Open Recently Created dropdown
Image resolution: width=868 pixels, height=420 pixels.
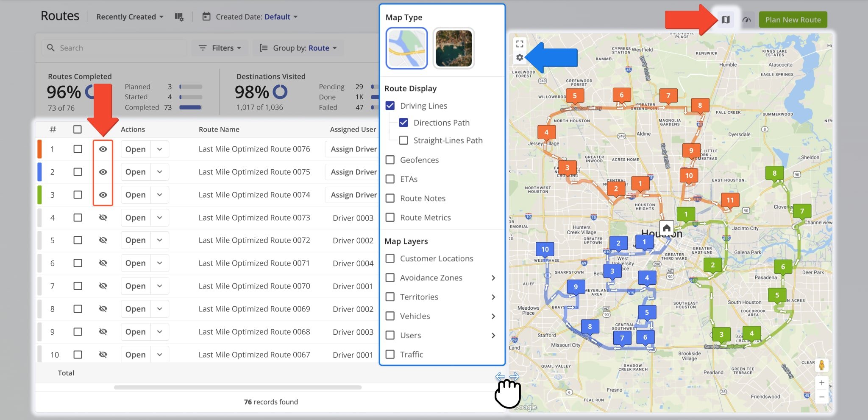point(130,17)
